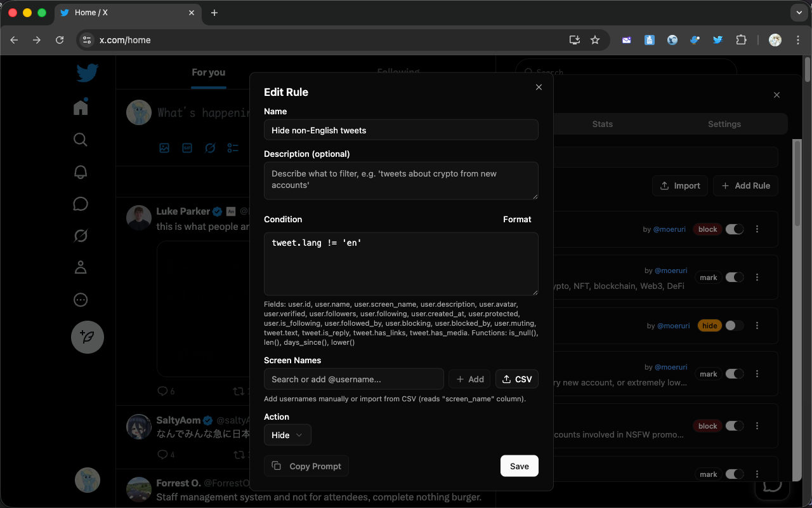Open a new browser tab
This screenshot has height=508, width=812.
point(214,13)
